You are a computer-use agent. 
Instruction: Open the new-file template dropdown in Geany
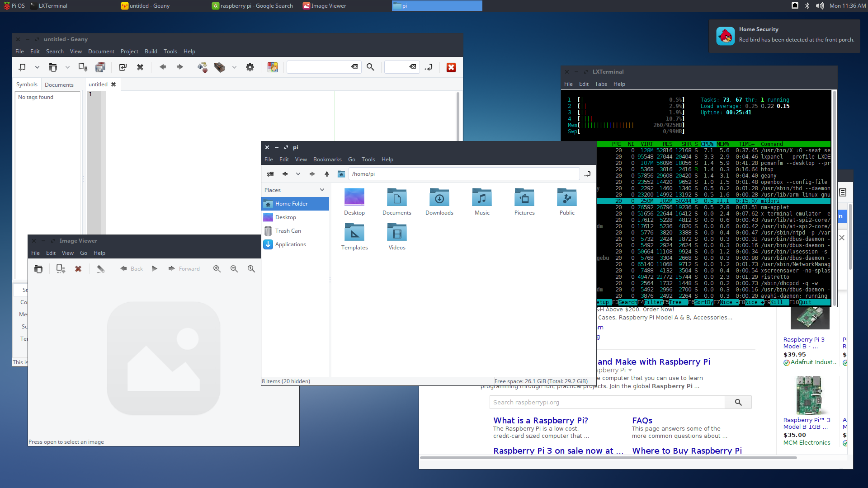(x=37, y=67)
